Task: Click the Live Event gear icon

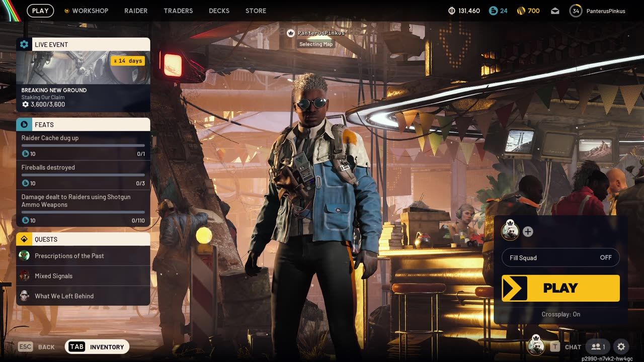Action: (24, 44)
